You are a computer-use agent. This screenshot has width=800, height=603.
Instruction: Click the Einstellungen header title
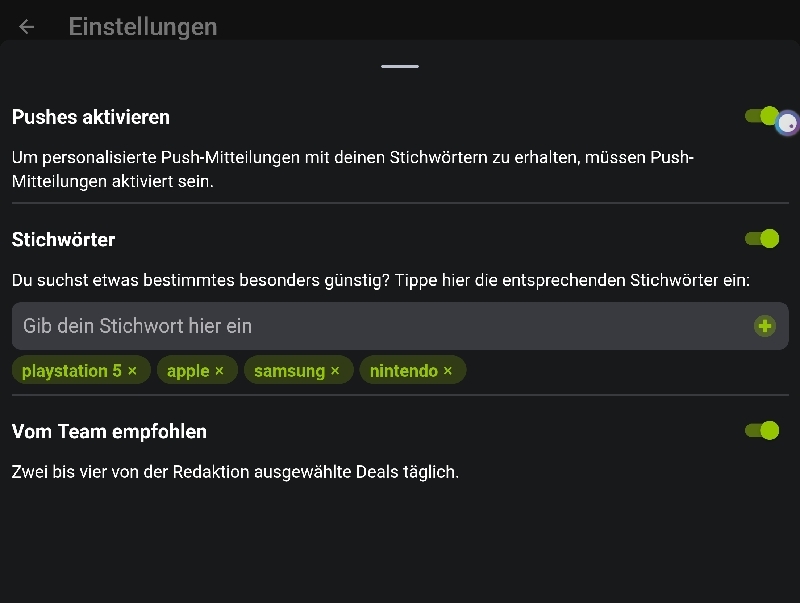143,27
